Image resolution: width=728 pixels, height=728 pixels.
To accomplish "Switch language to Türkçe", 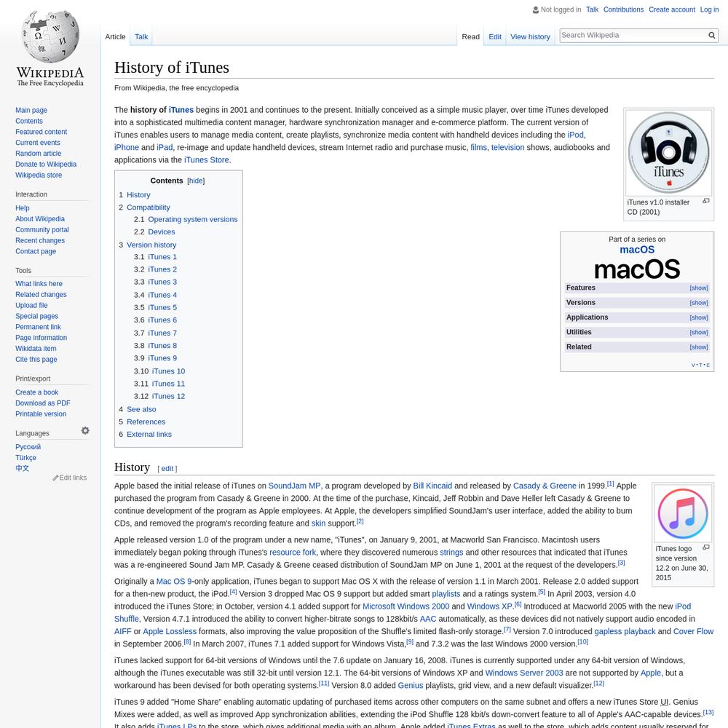I will coord(25,458).
